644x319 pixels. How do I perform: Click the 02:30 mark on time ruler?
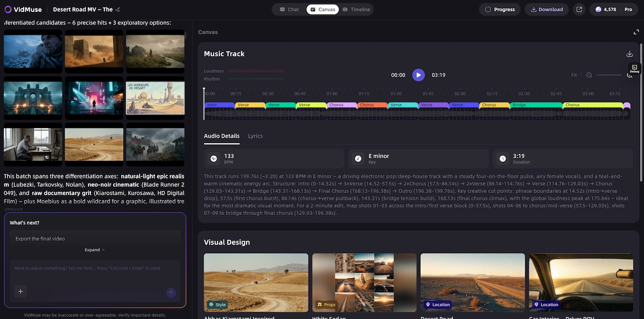pyautogui.click(x=524, y=93)
